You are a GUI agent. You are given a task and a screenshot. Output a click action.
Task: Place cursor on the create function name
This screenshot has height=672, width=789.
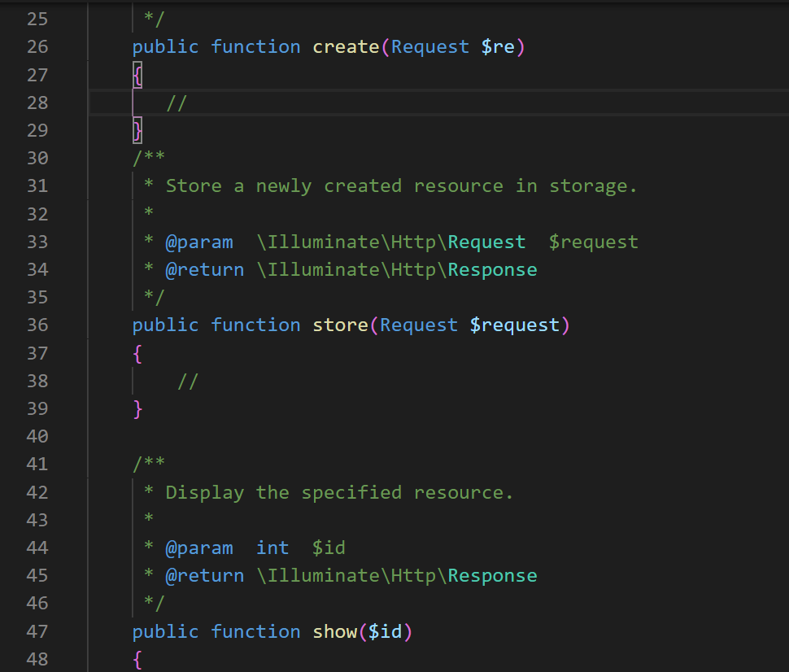click(x=346, y=47)
